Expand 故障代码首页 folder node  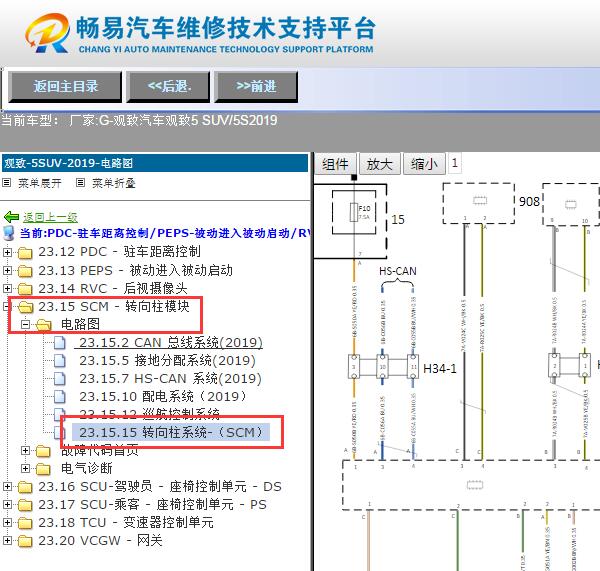point(25,450)
